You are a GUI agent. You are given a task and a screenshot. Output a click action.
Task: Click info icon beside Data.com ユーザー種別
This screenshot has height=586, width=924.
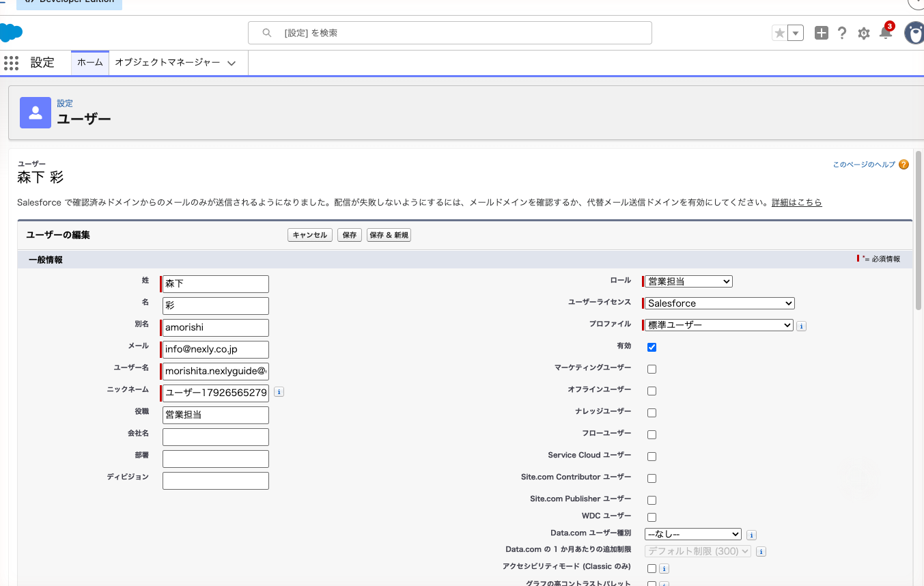(x=751, y=535)
